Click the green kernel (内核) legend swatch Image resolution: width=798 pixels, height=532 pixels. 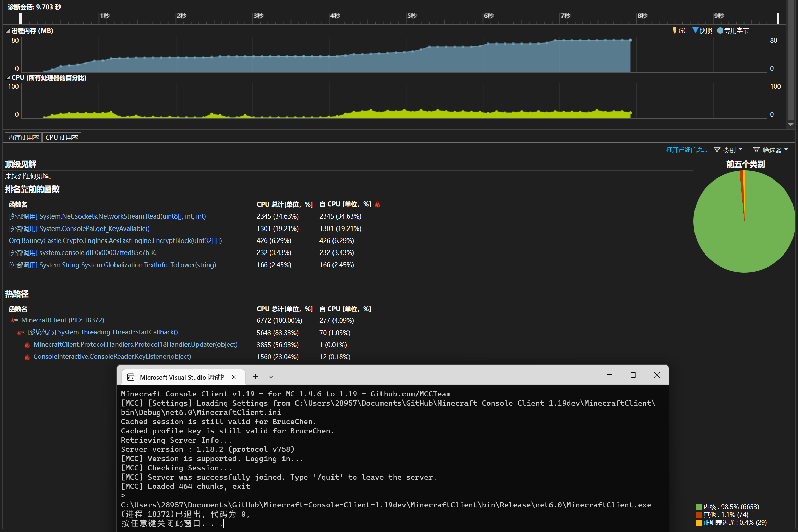pos(699,507)
